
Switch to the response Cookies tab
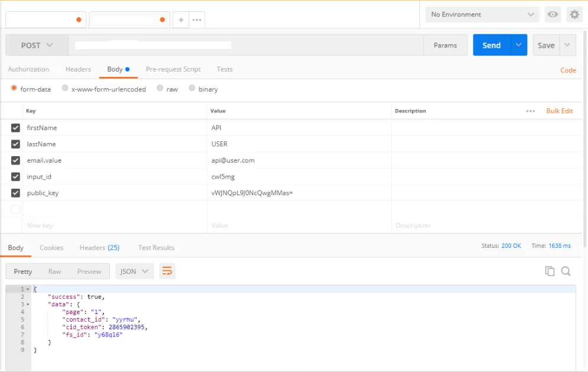51,248
